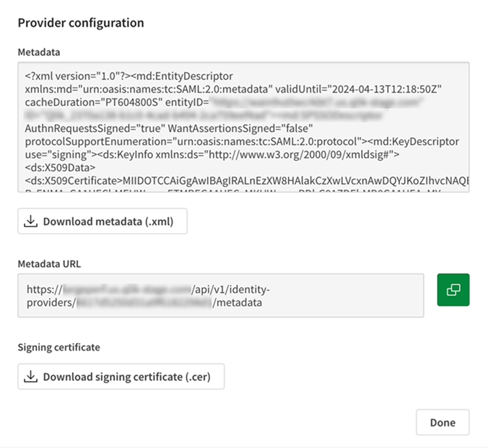
Task: Click the /metadata ending of the URL
Action: point(238,303)
